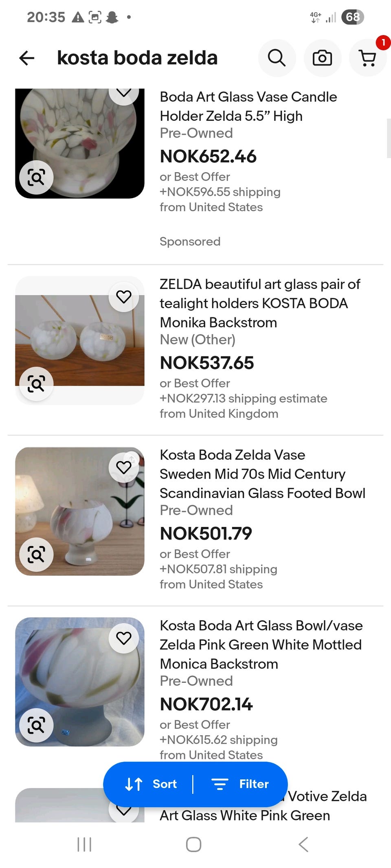This screenshot has height=868, width=391.
Task: Open camera image search
Action: (322, 58)
